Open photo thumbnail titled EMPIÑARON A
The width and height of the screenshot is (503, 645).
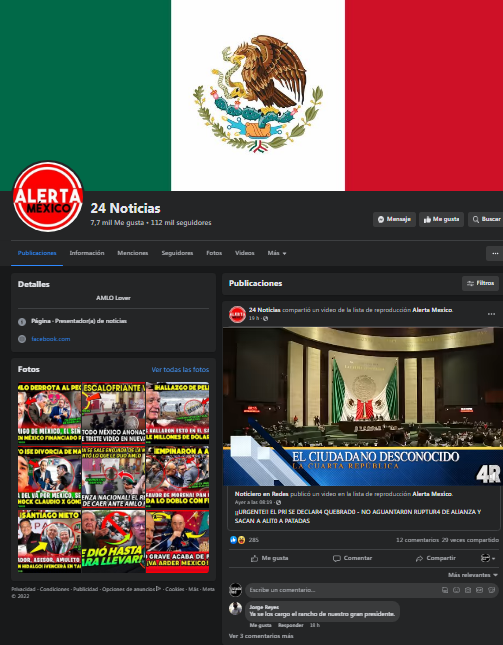177,477
